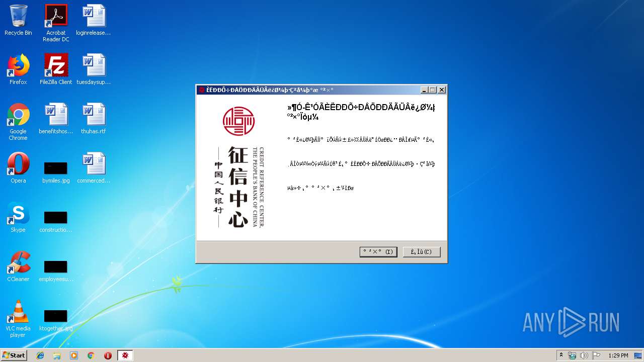Select the ktogether.jpg image file
The image size is (644, 362).
[56, 320]
